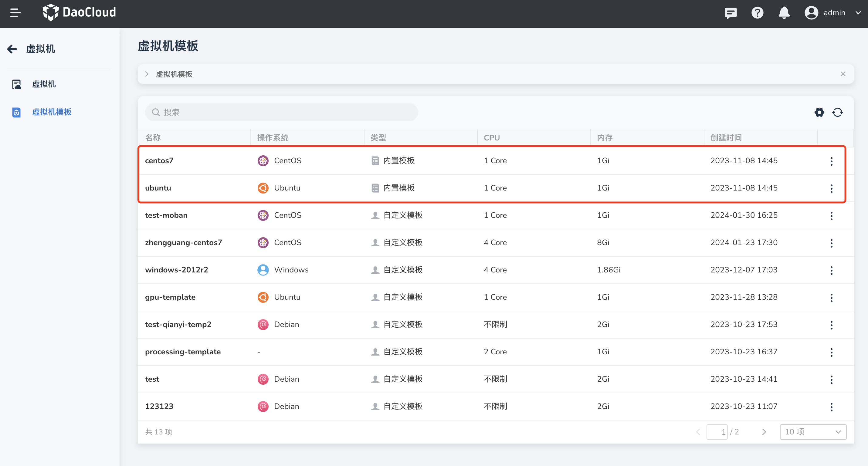Open more actions for centos7 row
Image resolution: width=868 pixels, height=466 pixels.
[831, 161]
